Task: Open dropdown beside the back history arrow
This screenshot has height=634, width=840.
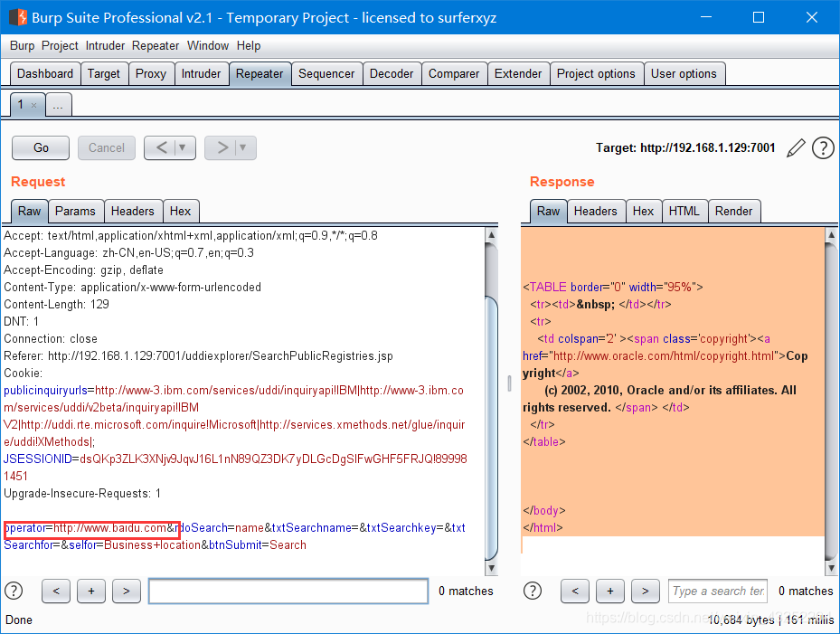Action: (x=183, y=147)
